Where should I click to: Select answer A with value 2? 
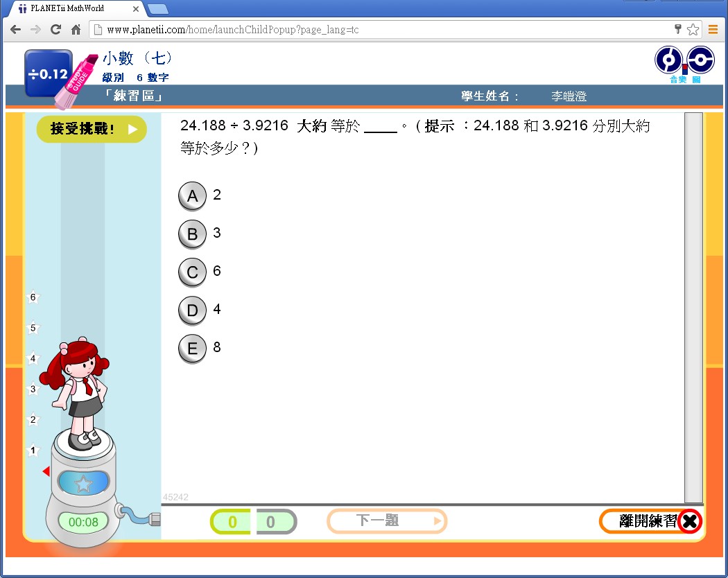192,196
